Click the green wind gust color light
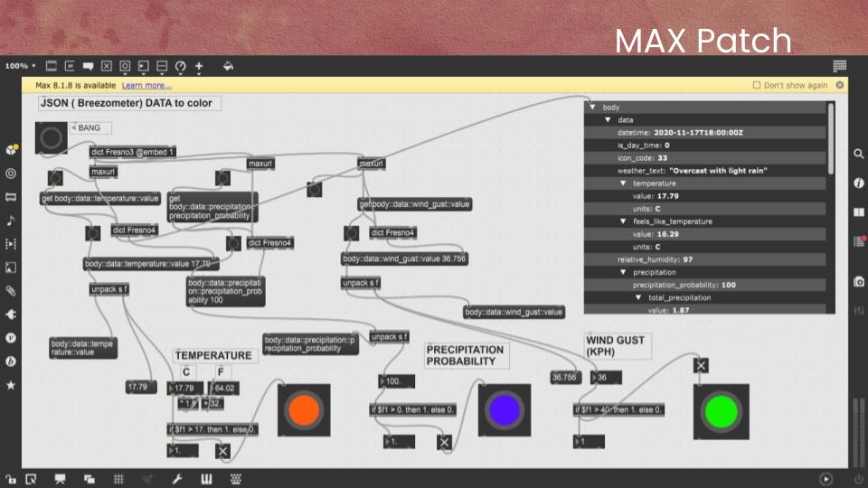Viewport: 868px width, 488px height. tap(722, 412)
